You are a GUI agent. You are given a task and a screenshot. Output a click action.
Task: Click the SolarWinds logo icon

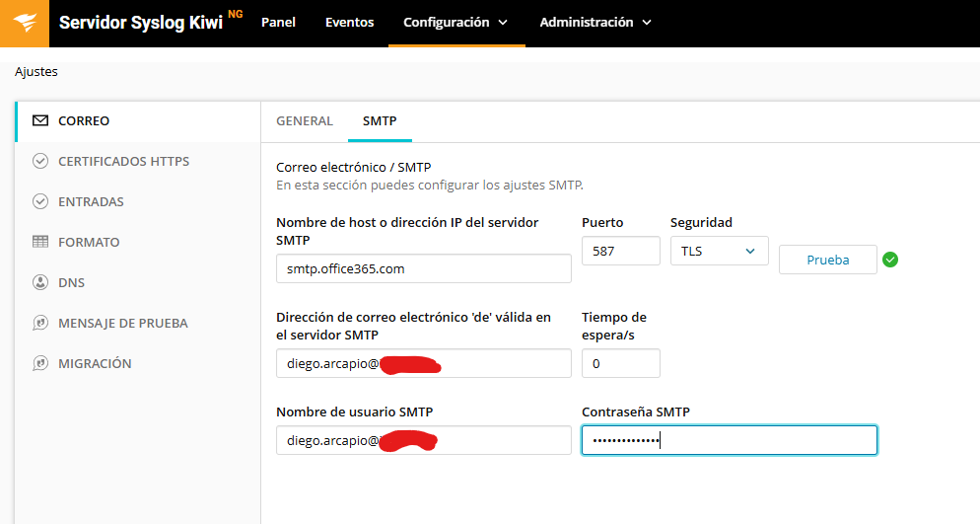click(x=25, y=23)
